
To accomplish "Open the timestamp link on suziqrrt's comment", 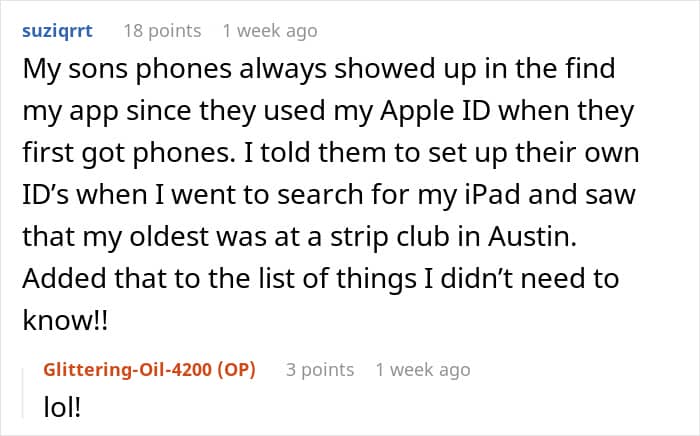I will 270,31.
